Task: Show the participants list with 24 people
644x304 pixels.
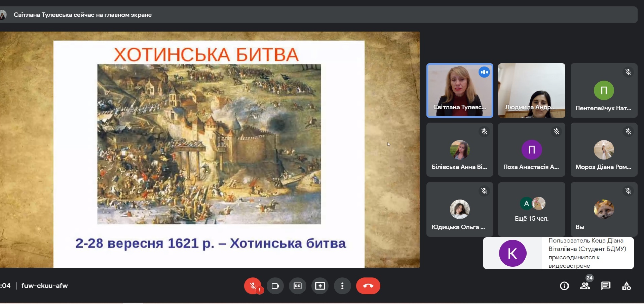Action: pyautogui.click(x=585, y=286)
